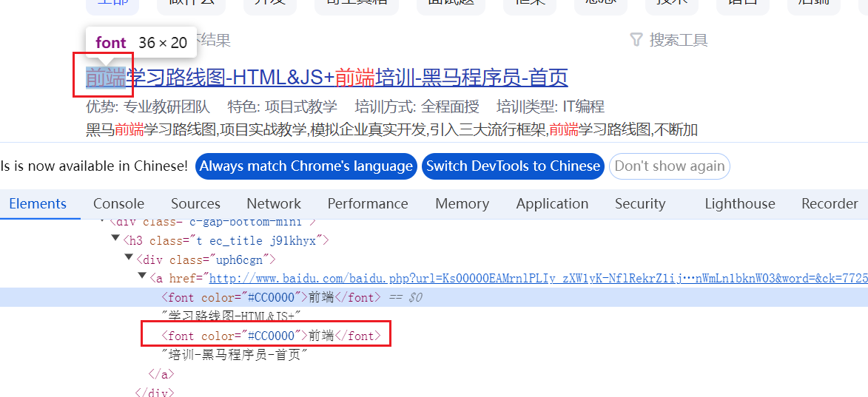Screen dimensions: 868x397
Task: Open the Memory tab
Action: click(x=462, y=204)
